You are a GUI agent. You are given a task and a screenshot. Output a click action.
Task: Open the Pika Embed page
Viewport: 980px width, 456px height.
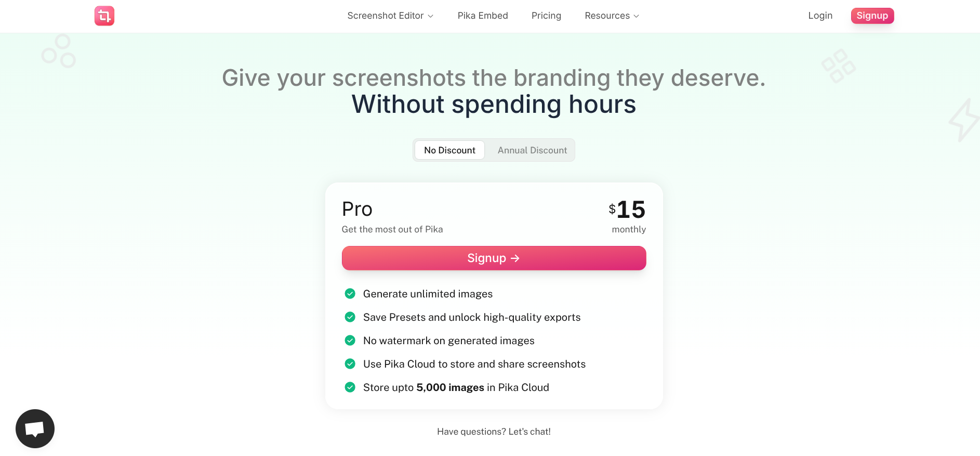[x=483, y=16]
